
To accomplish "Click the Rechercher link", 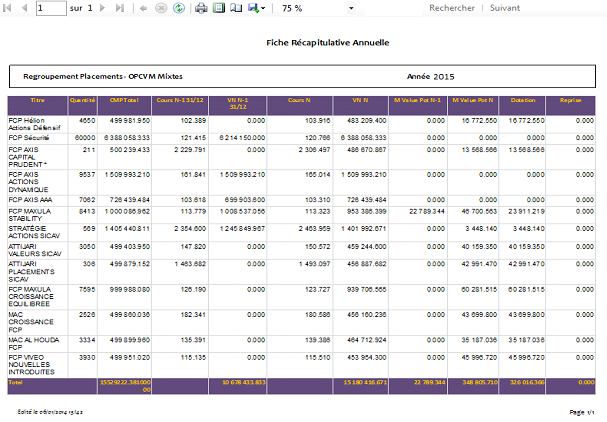I will (x=452, y=8).
